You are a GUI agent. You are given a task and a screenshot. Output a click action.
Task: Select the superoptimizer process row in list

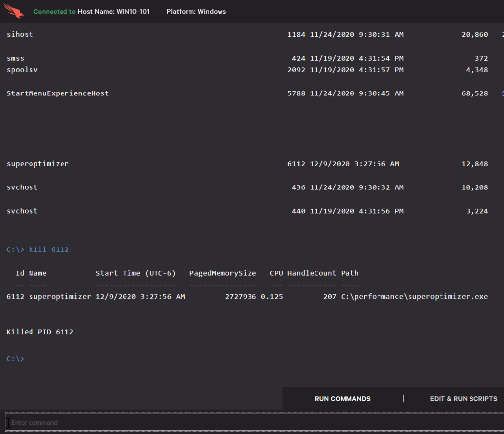pos(248,164)
